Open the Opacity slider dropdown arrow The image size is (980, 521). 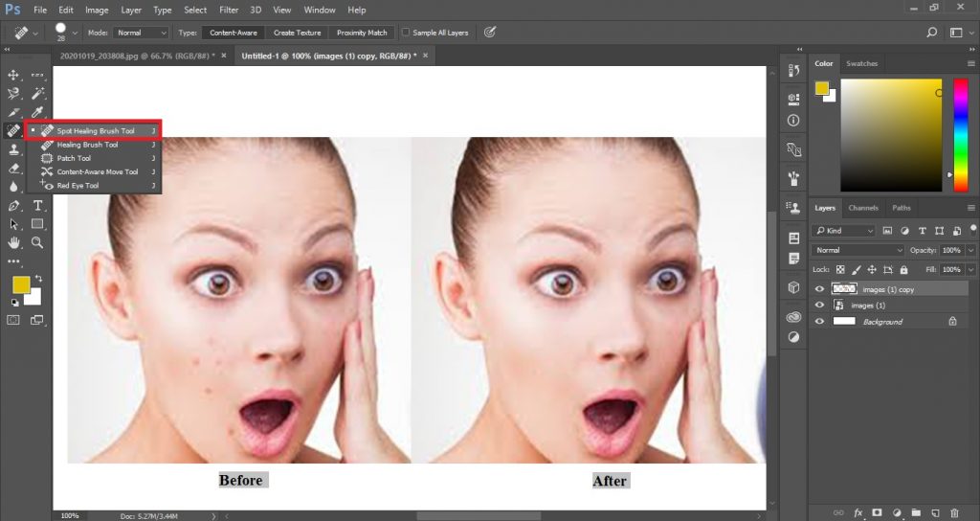pos(970,250)
